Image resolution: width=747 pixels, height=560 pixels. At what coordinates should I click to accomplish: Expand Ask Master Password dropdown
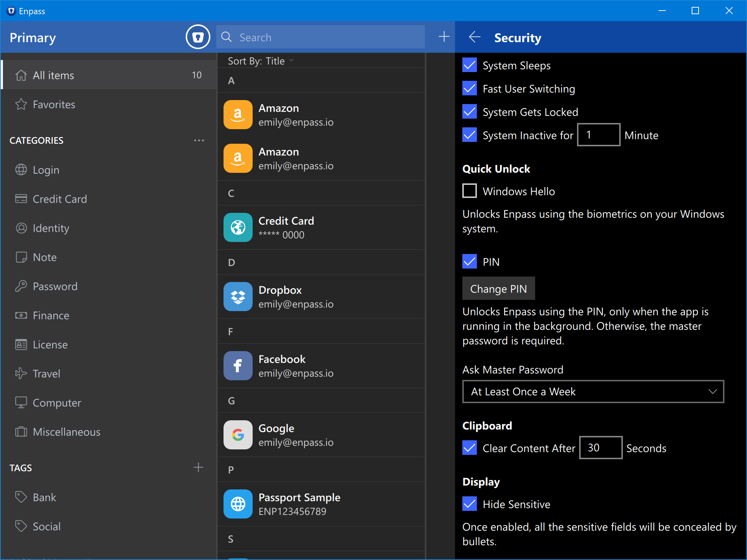point(593,392)
